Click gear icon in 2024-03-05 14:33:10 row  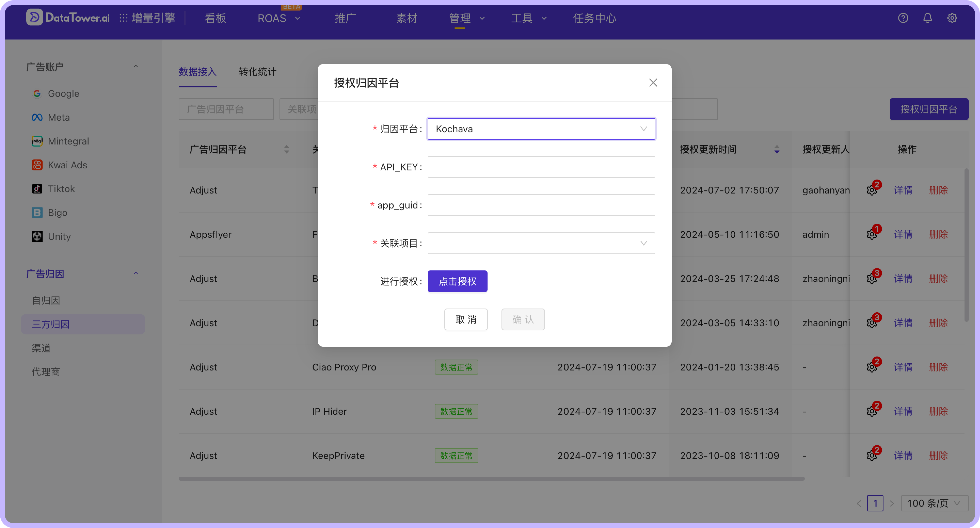point(872,323)
